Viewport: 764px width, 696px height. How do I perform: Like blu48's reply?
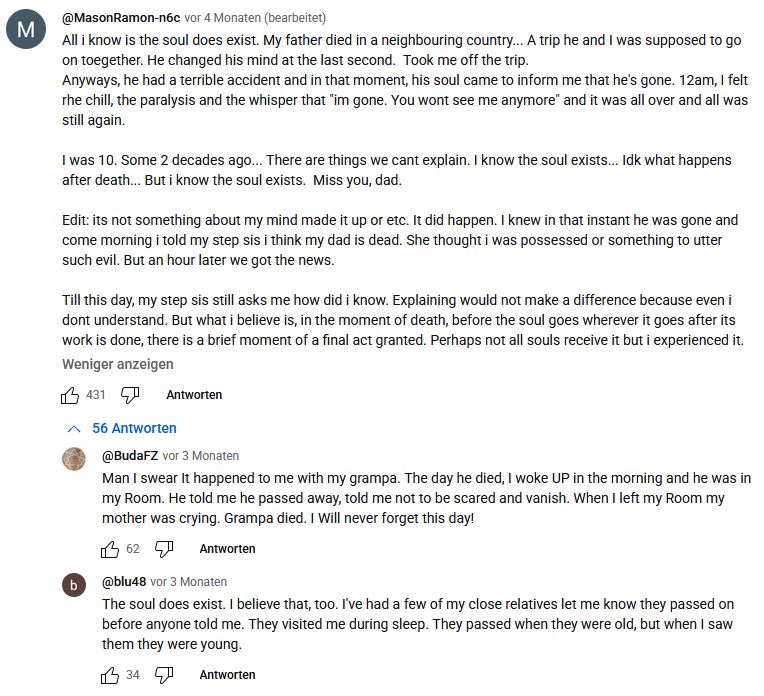[x=110, y=676]
